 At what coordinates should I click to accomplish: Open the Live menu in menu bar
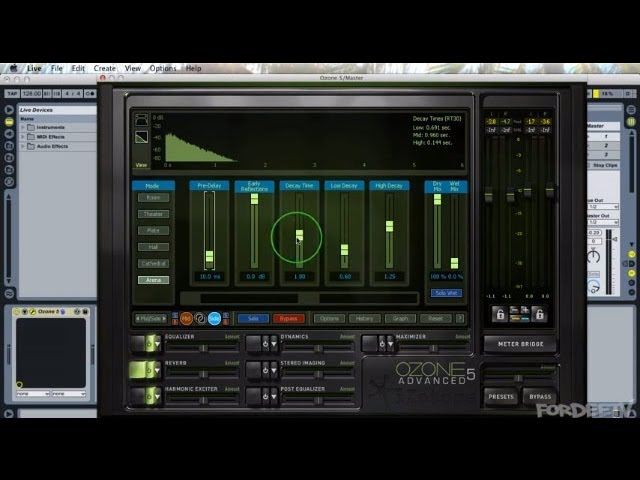34,68
